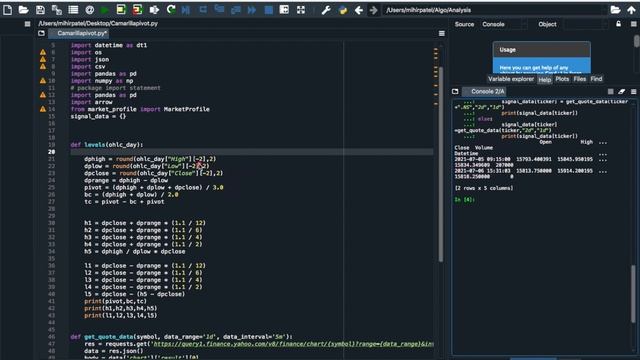Enter fullscreen mode from the toolbar
The height and width of the screenshot is (360, 640).
coord(301,10)
